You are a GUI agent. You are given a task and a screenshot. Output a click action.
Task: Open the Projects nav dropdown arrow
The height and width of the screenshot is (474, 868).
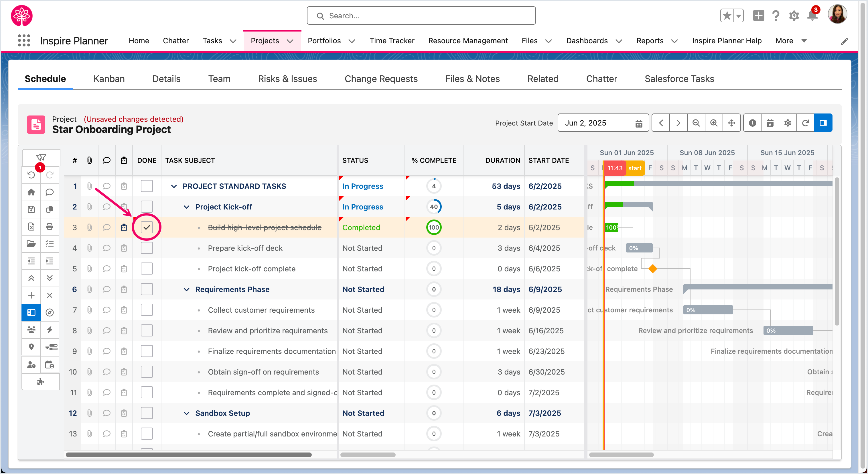[x=290, y=41]
